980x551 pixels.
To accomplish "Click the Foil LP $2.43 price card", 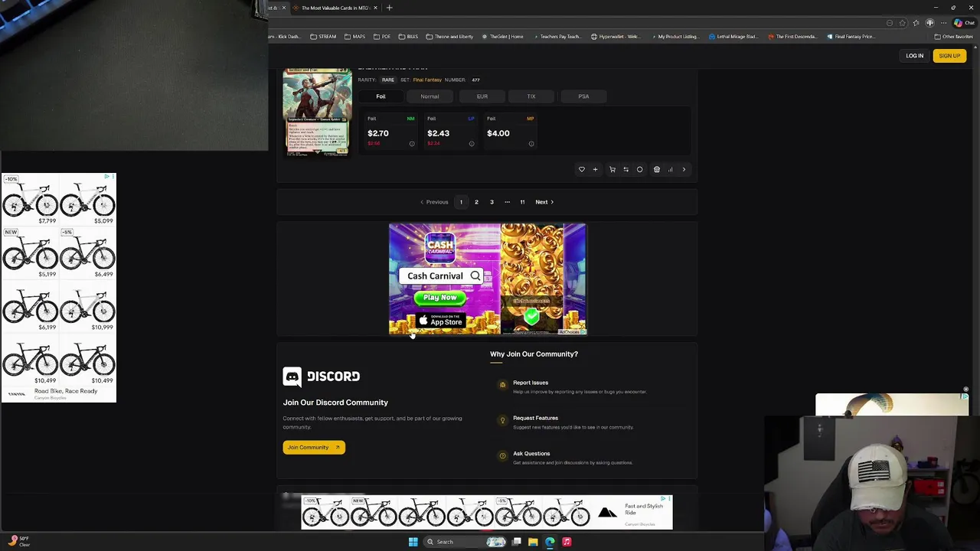I will [450, 132].
